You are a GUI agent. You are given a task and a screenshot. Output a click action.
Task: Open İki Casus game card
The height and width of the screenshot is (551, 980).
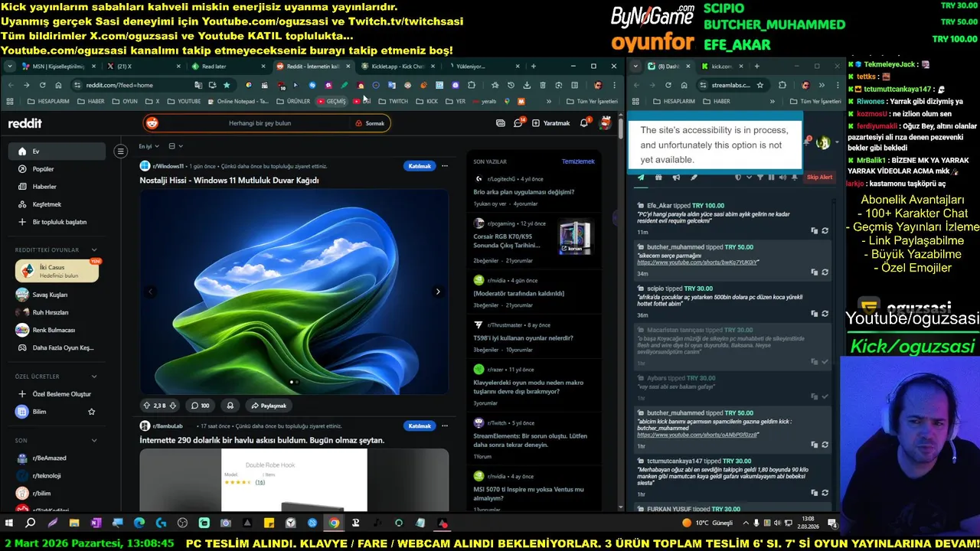click(x=57, y=271)
